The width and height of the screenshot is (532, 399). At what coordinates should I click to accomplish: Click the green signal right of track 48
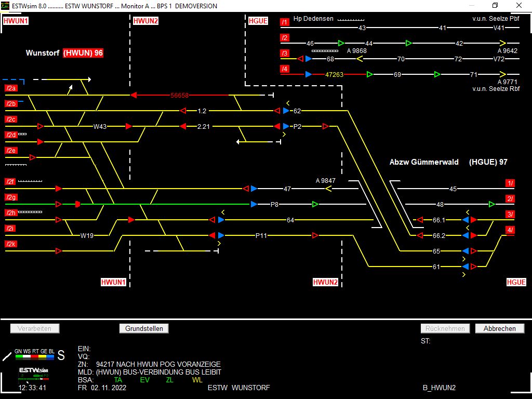pyautogui.click(x=491, y=204)
